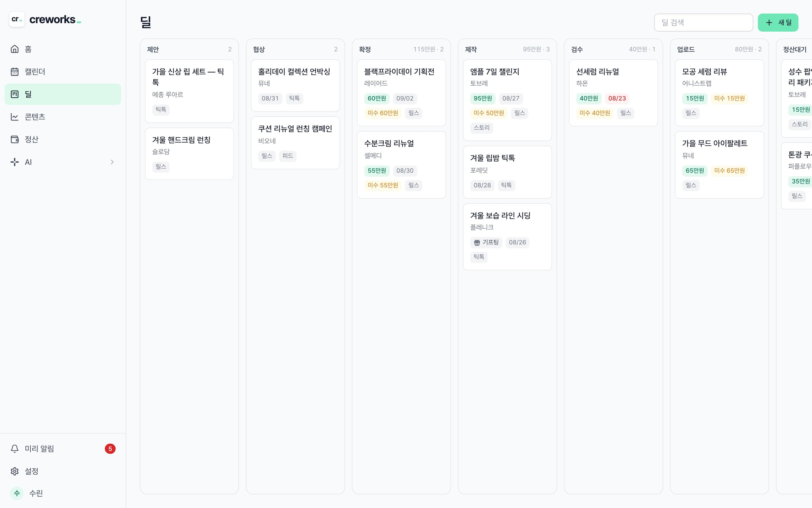The width and height of the screenshot is (812, 508).
Task: Click the 제안 column header
Action: tap(153, 49)
